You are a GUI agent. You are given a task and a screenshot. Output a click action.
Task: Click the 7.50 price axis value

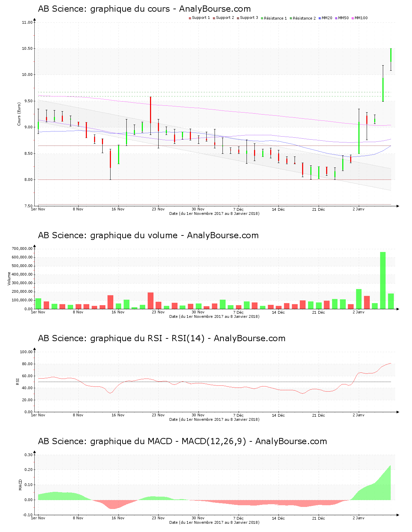(28, 206)
